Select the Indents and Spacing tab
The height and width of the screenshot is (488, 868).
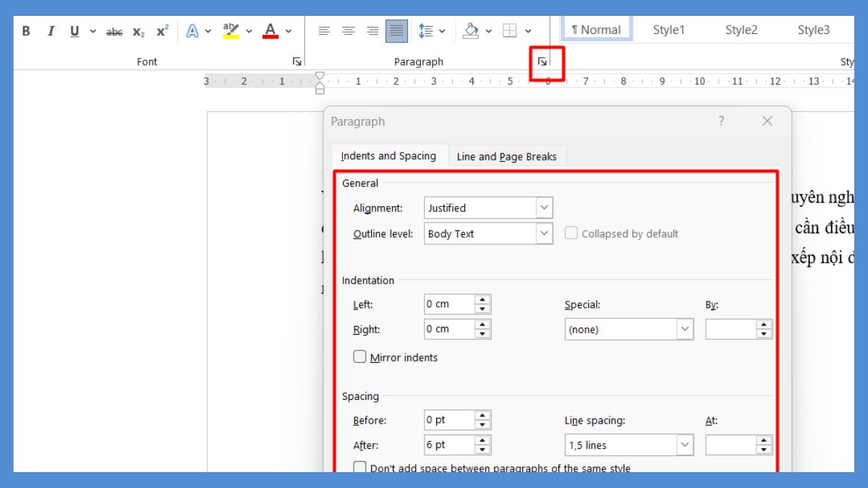pos(388,156)
